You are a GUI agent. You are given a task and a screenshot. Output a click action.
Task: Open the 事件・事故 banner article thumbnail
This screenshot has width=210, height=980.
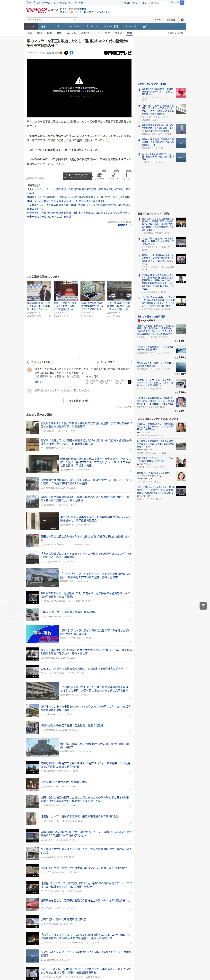[42, 634]
